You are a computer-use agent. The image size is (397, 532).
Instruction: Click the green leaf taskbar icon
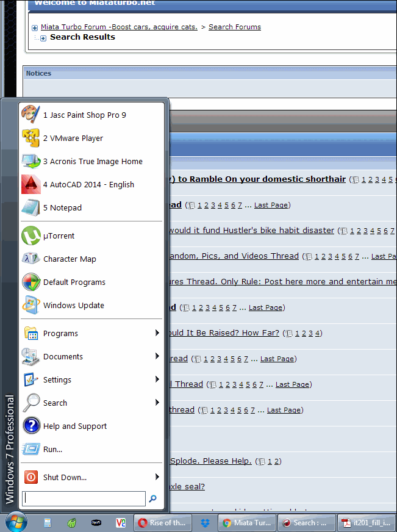tap(71, 523)
